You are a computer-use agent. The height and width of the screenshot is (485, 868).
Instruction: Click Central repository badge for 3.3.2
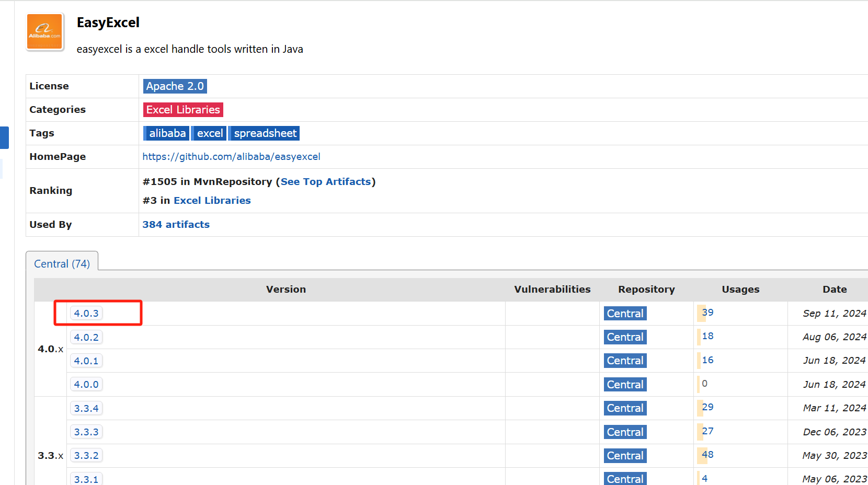point(625,456)
